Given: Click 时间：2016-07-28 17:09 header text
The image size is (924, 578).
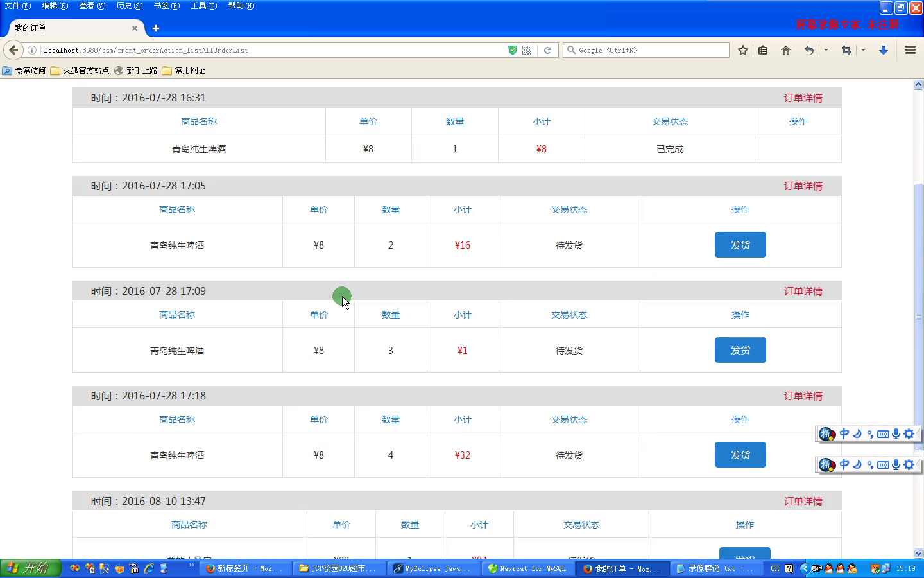Looking at the screenshot, I should point(148,292).
